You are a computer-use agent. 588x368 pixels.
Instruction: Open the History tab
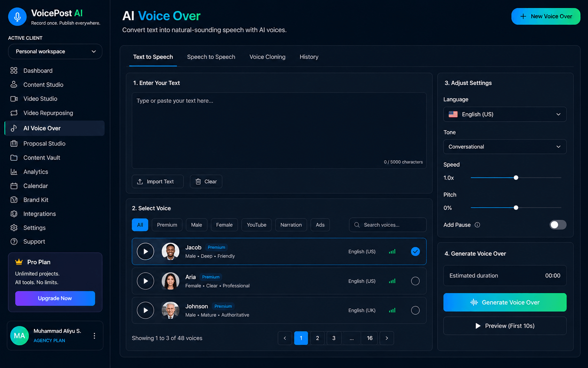click(309, 57)
